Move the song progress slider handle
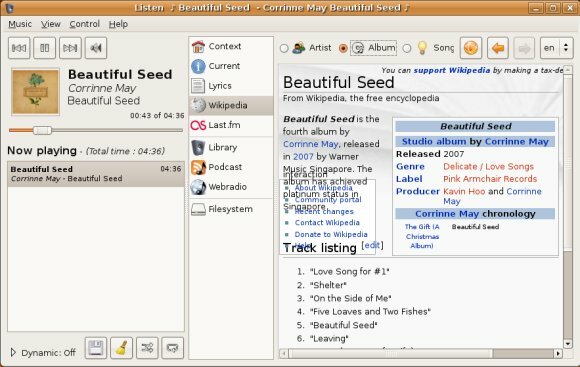This screenshot has height=367, width=580. click(42, 130)
